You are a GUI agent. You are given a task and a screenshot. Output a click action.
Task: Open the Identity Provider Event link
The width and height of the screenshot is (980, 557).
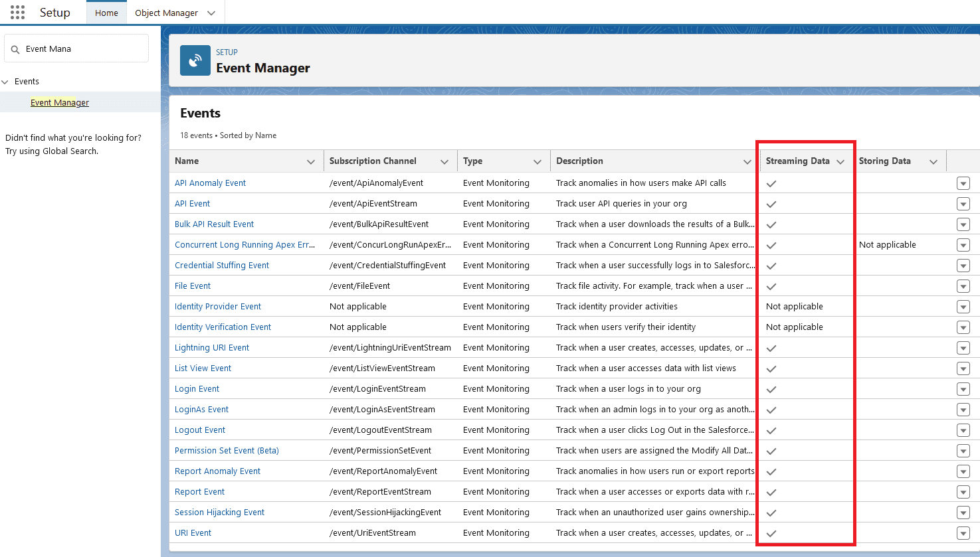(218, 307)
